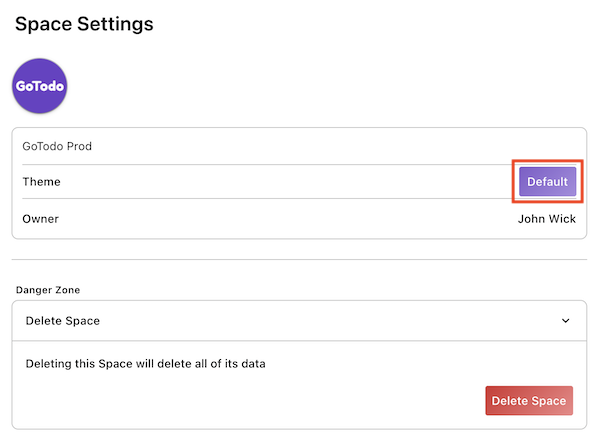Select the owner name John Wick
This screenshot has height=444, width=600.
coord(546,219)
